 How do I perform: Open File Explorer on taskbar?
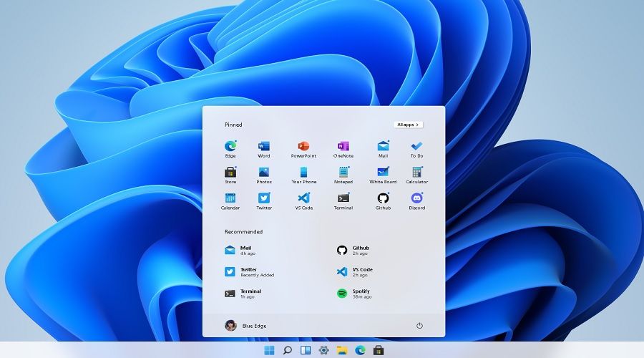(x=342, y=350)
